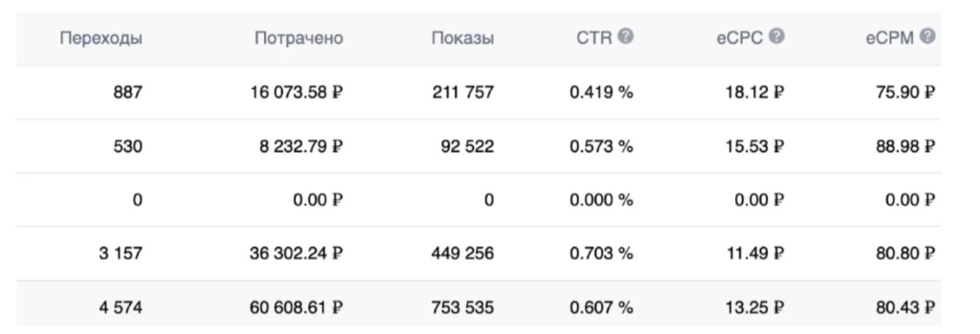
Task: Select the 92 522 impressions cell
Action: pos(466,146)
